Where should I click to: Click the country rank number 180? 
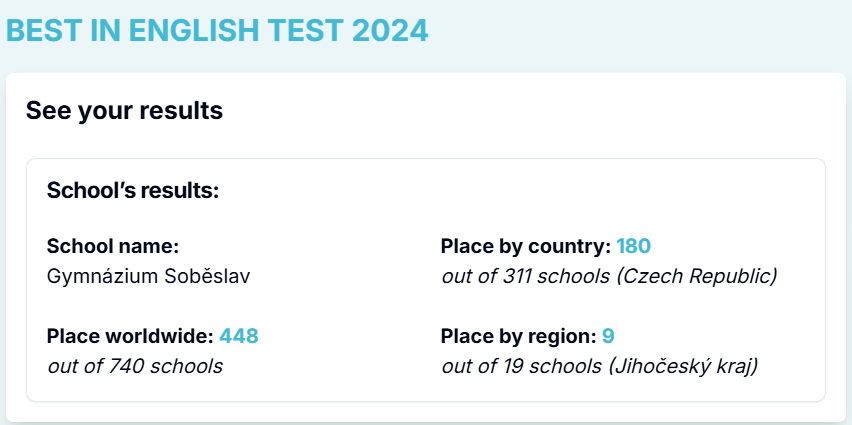point(634,246)
